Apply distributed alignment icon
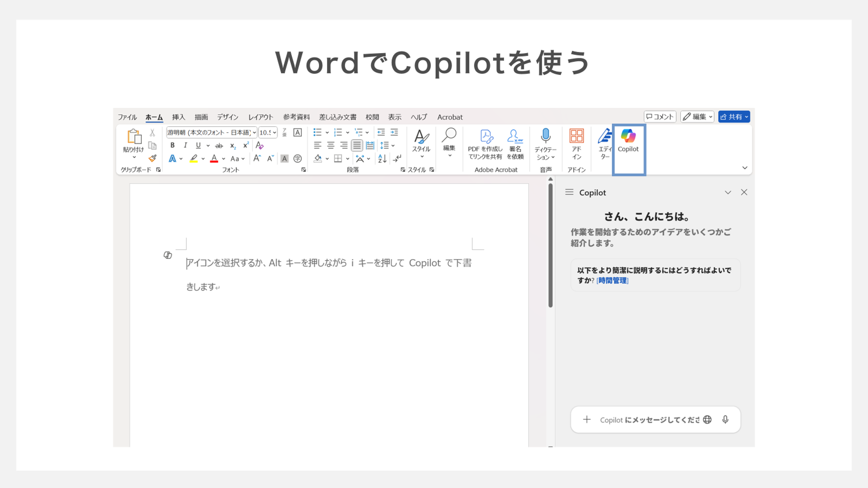Viewport: 868px width, 488px height. pyautogui.click(x=370, y=145)
